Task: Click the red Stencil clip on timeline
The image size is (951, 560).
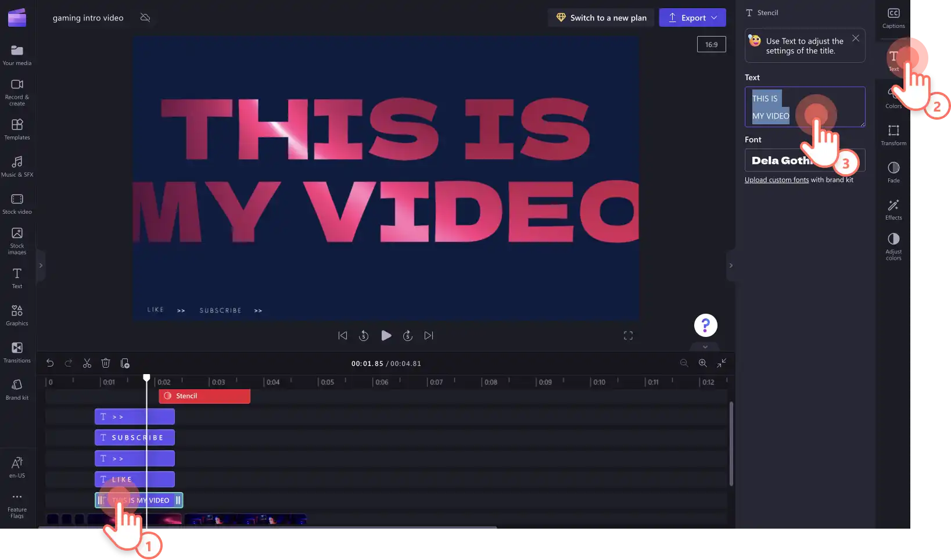Action: [x=204, y=396]
